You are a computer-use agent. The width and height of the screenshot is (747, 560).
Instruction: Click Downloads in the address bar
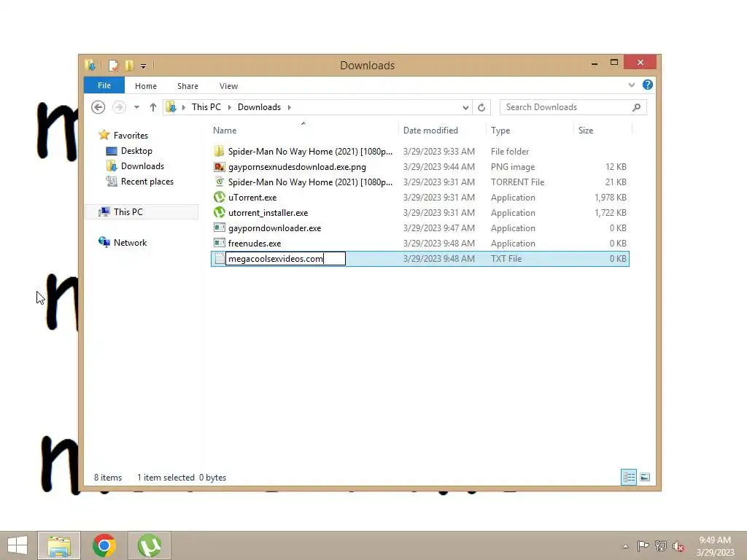click(259, 107)
